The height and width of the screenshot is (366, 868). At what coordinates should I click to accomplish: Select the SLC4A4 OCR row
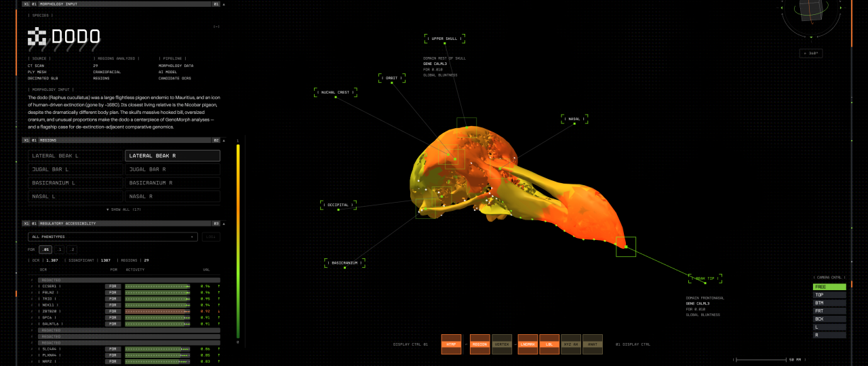(125, 349)
